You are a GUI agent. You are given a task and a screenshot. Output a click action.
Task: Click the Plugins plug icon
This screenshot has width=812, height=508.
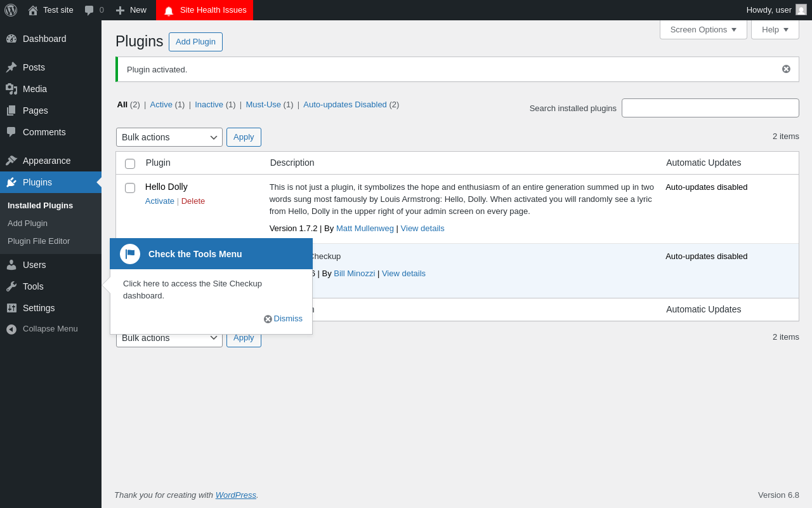tap(11, 182)
